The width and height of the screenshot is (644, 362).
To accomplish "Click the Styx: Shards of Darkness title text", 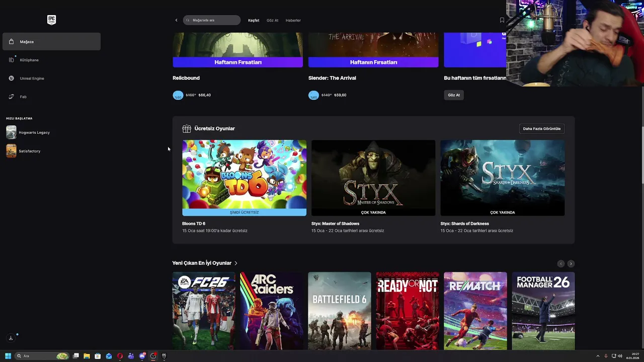I will [464, 224].
